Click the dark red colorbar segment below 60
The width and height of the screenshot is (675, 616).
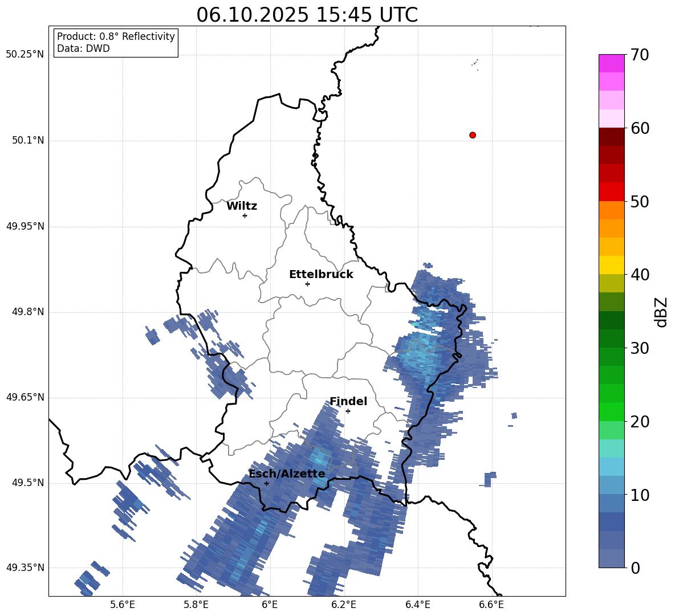point(611,137)
